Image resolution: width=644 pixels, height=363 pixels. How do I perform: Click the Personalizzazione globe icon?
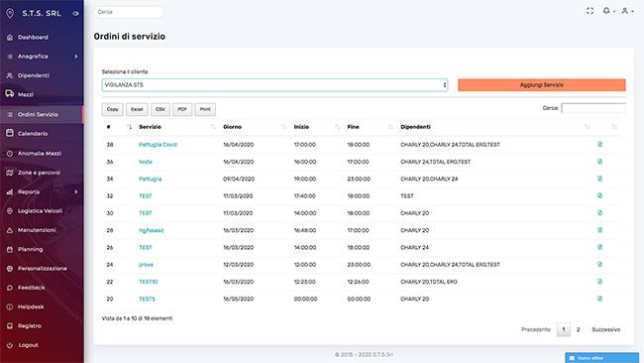(10, 269)
